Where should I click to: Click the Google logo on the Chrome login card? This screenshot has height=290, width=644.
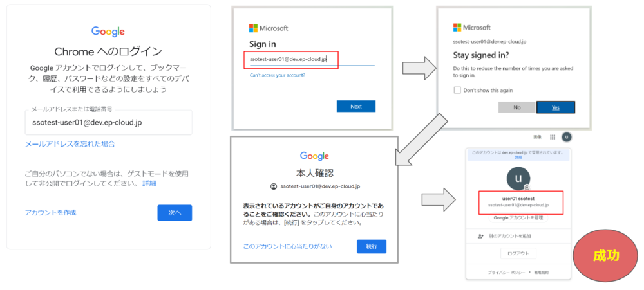click(108, 32)
